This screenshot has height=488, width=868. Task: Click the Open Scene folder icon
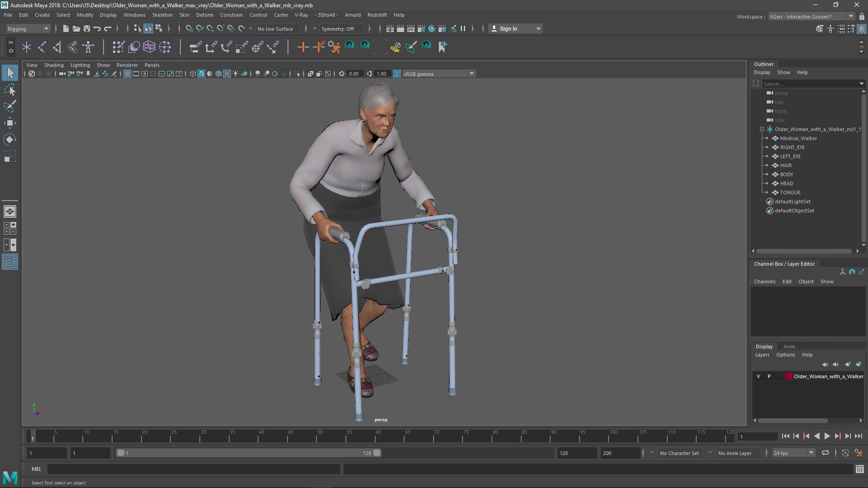click(x=76, y=28)
